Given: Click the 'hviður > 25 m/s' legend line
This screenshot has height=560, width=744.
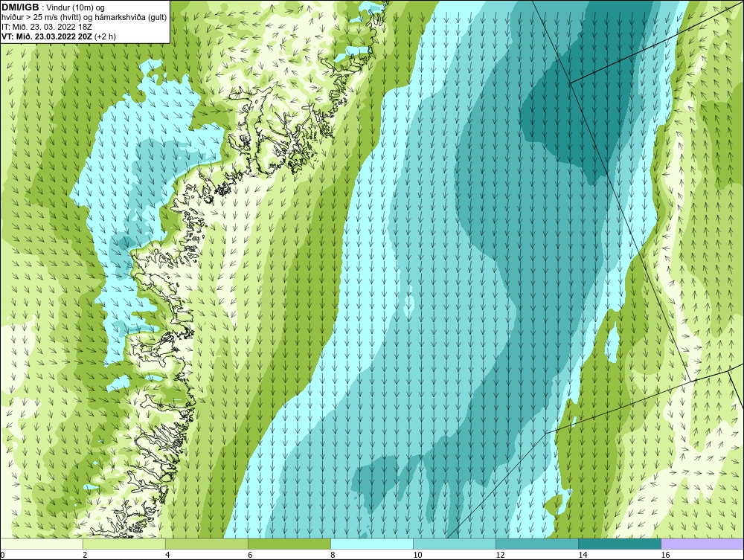Looking at the screenshot, I should 84,17.
